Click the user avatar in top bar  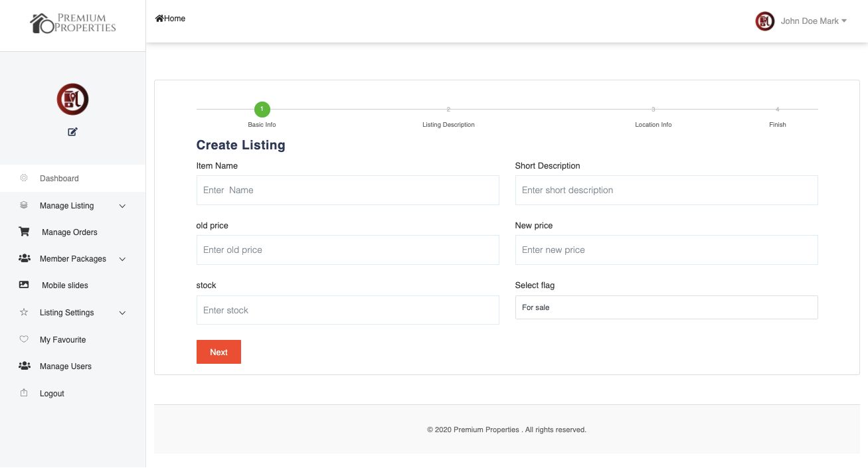click(765, 21)
